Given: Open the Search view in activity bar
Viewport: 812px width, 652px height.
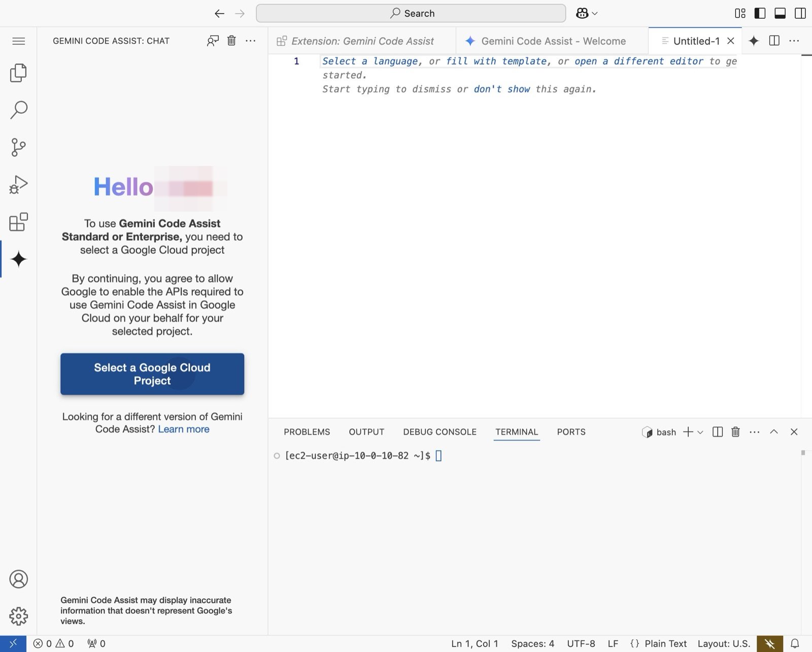Looking at the screenshot, I should click(x=18, y=110).
